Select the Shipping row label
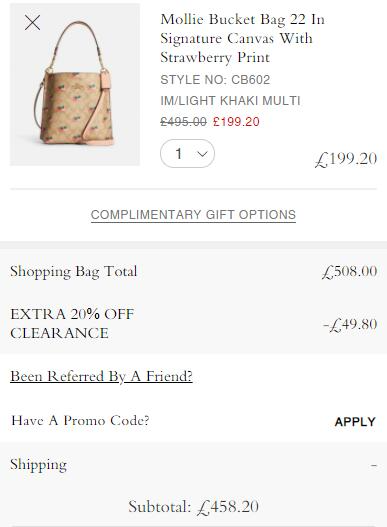Image resolution: width=387 pixels, height=527 pixels. point(38,465)
